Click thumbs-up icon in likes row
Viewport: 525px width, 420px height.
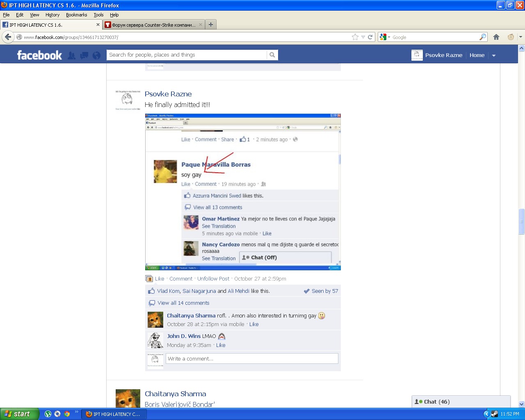(x=151, y=291)
